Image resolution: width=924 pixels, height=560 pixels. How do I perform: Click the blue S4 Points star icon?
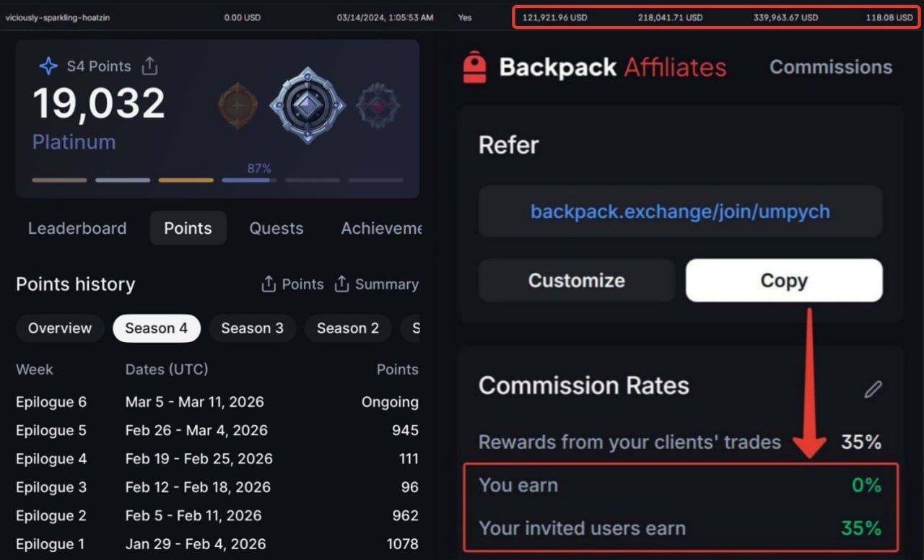point(48,66)
